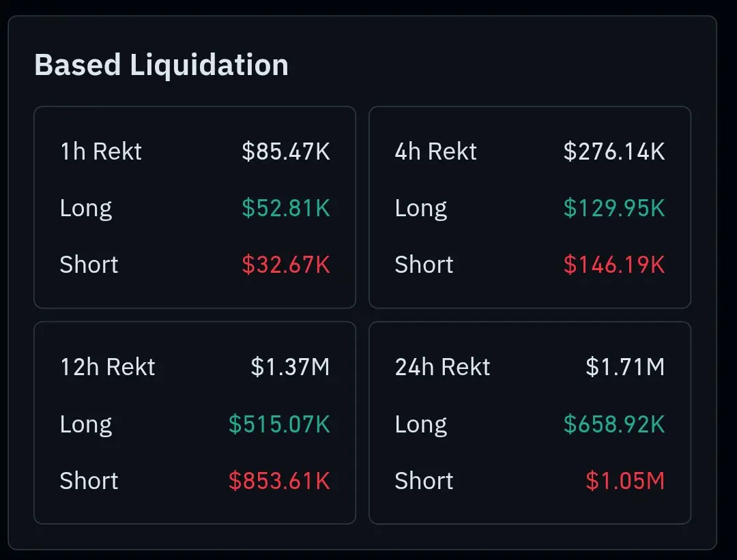Viewport: 737px width, 560px height.
Task: Click the 12h Short value $853.61K
Action: click(x=279, y=481)
